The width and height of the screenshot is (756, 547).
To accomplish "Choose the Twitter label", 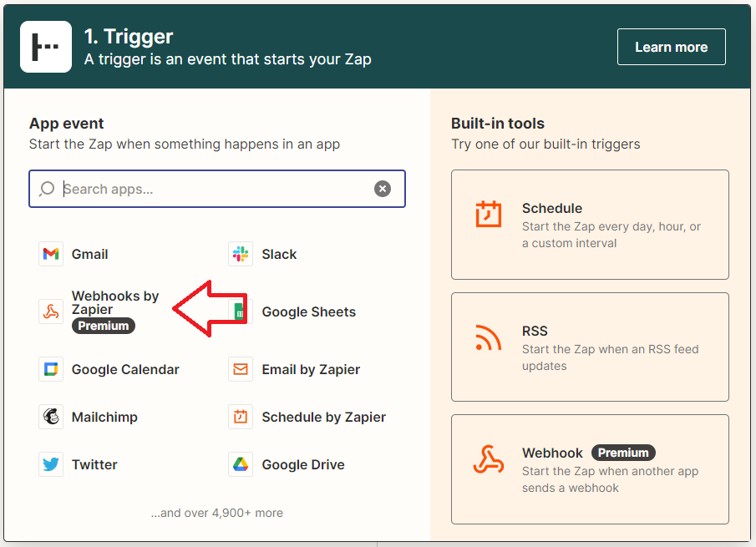I will [x=94, y=464].
